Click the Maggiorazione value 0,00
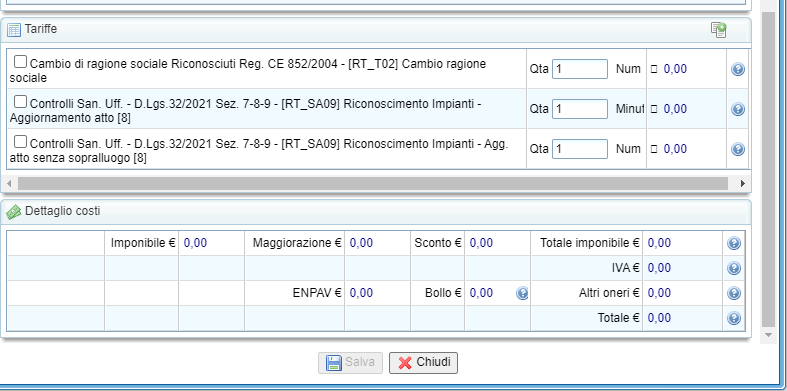This screenshot has height=391, width=787. (361, 243)
